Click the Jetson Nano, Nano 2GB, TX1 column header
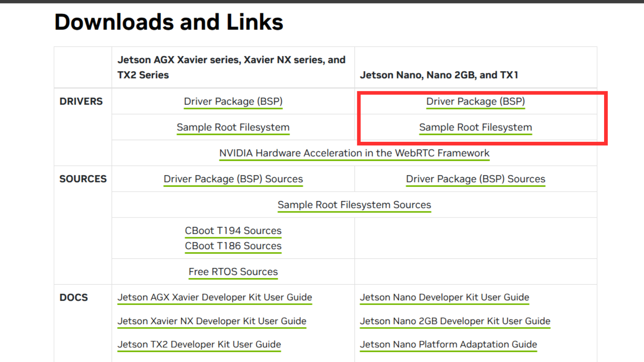Image resolution: width=644 pixels, height=362 pixels. [439, 75]
